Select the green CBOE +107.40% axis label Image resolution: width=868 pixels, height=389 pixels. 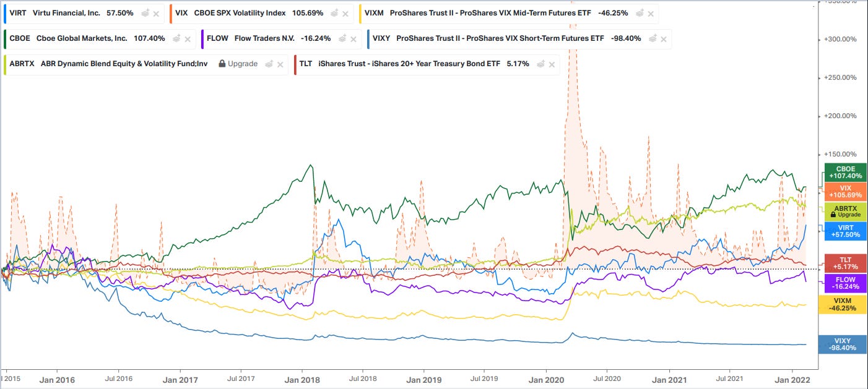(845, 173)
